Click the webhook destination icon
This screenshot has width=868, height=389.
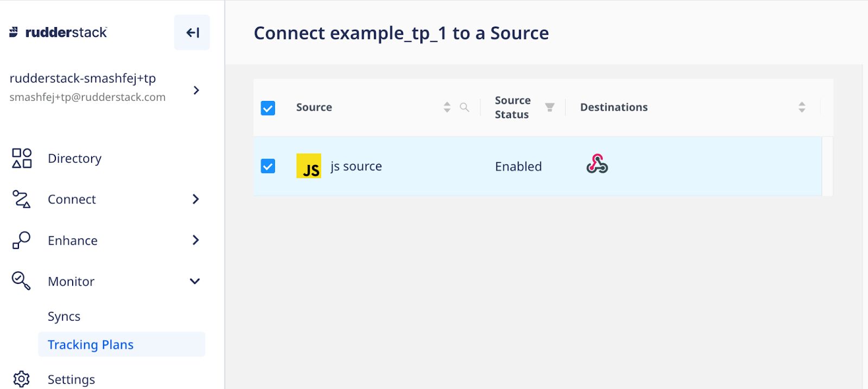click(x=597, y=164)
